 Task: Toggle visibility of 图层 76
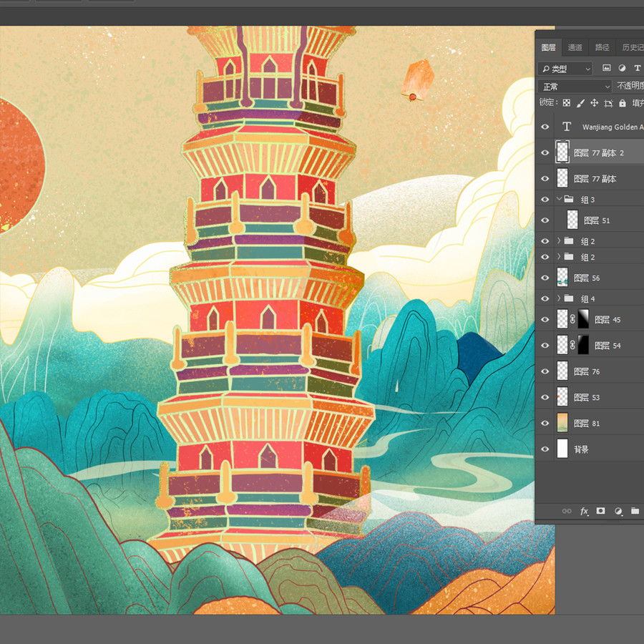(x=545, y=371)
